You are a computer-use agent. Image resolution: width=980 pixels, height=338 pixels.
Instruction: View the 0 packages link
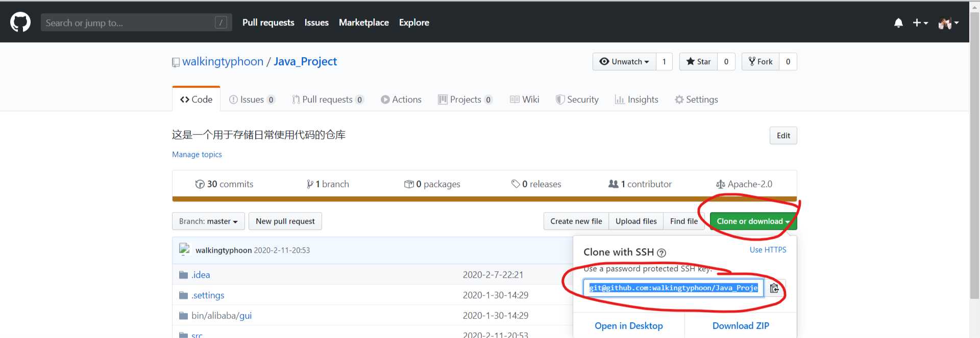coord(432,184)
